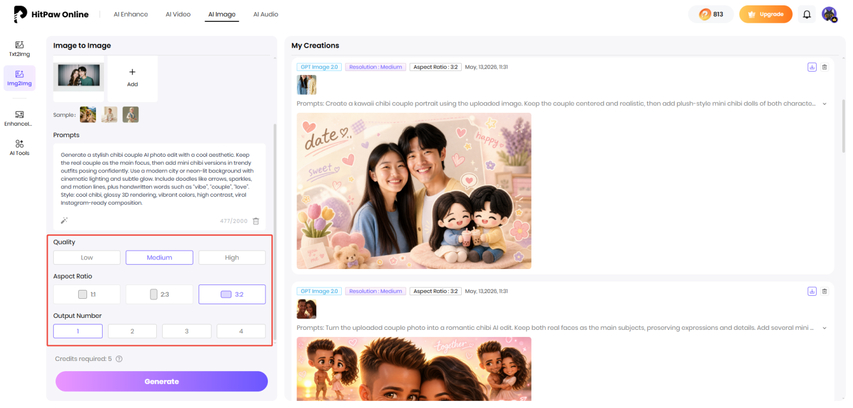Image resolution: width=853 pixels, height=408 pixels.
Task: Download the first creation dated 11:31
Action: pos(812,67)
